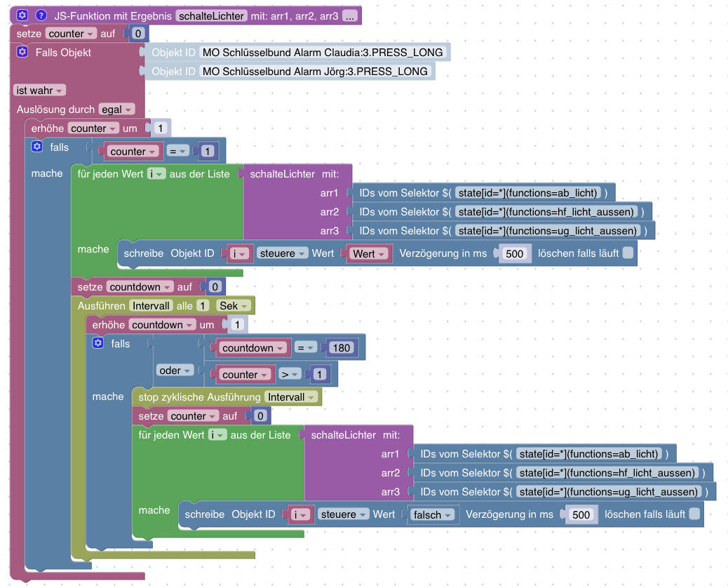Click the gear icon on JS-Funktion block
728x588 pixels.
click(22, 15)
